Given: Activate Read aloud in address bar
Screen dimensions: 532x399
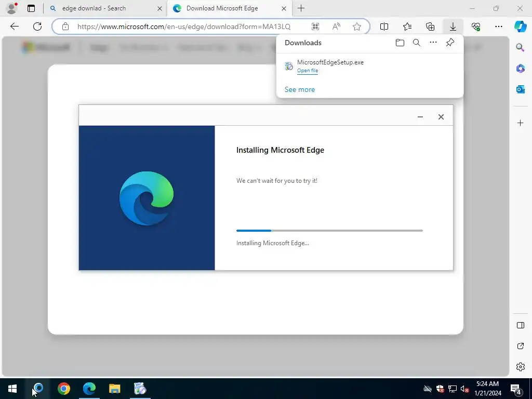Looking at the screenshot, I should tap(336, 26).
